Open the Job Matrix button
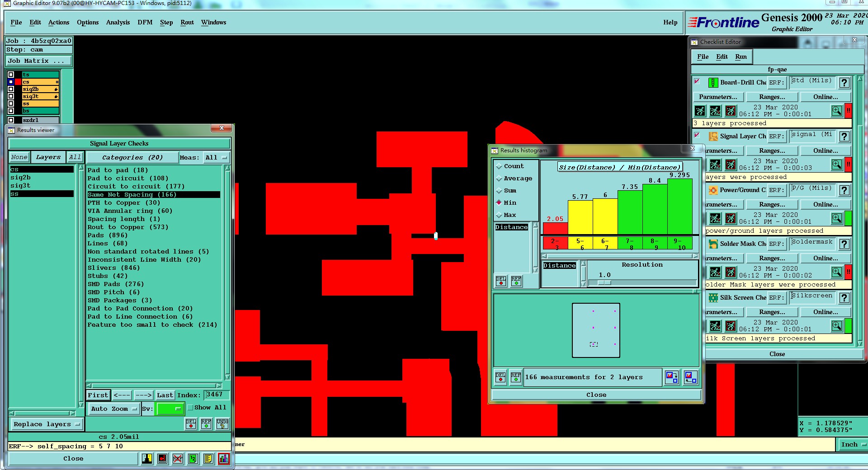Screen dimensions: 868x470 [38, 61]
